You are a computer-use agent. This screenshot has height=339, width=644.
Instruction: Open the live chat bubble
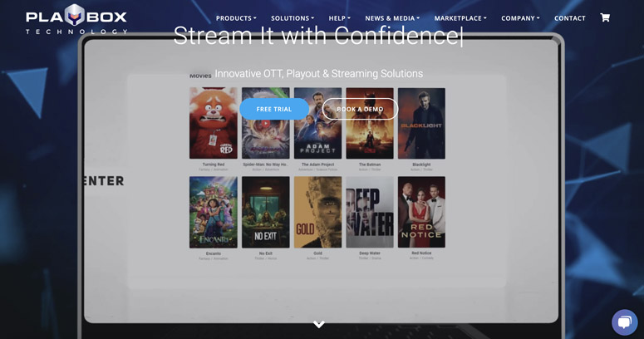[x=624, y=322]
